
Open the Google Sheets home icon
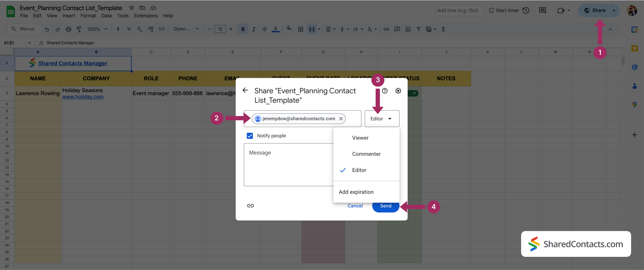click(11, 12)
